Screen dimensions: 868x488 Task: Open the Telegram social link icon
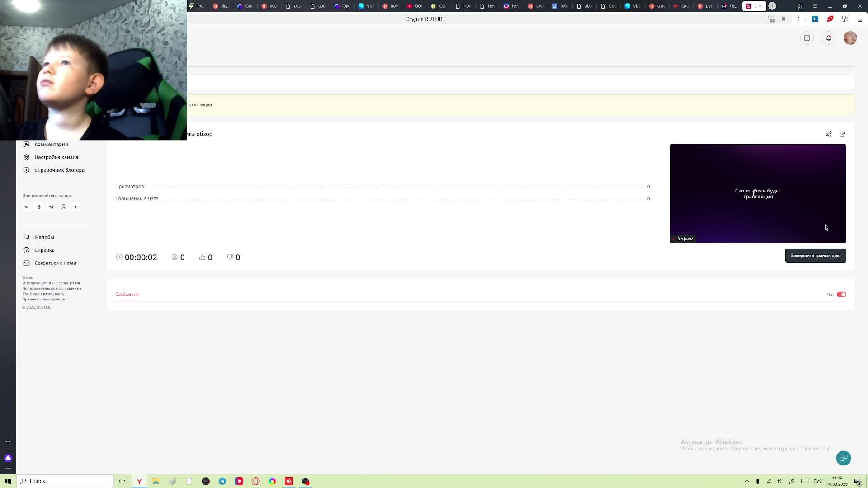[51, 207]
